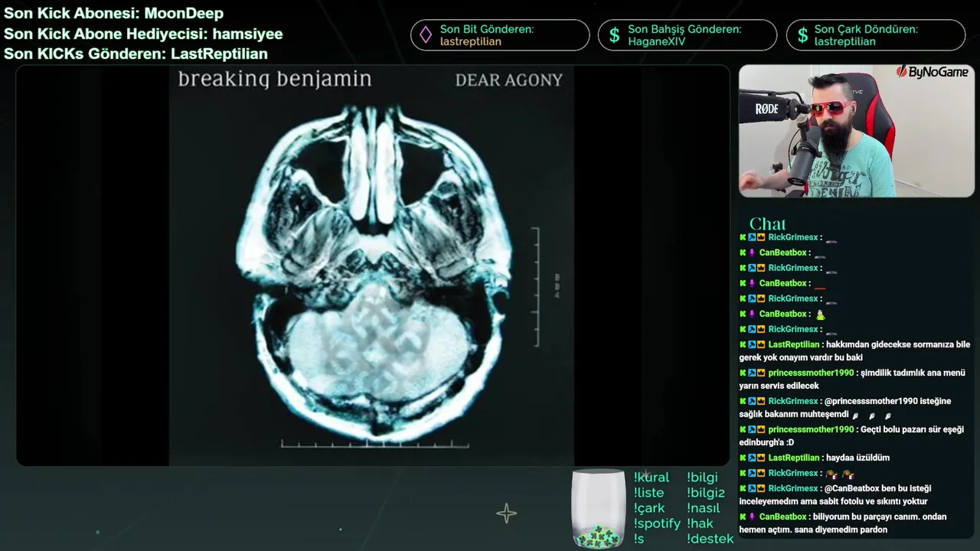Click the !nasıl command

[703, 507]
